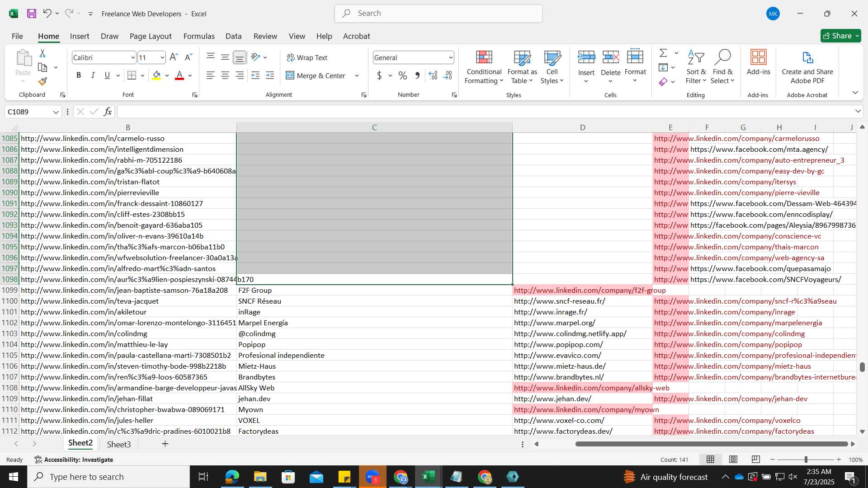
Task: Toggle Align Right for the cells
Action: [240, 75]
